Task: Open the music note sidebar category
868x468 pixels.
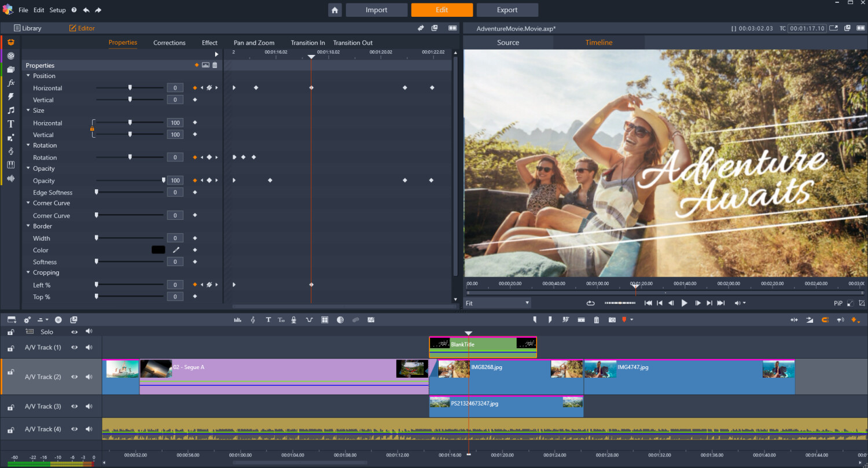Action: click(10, 110)
